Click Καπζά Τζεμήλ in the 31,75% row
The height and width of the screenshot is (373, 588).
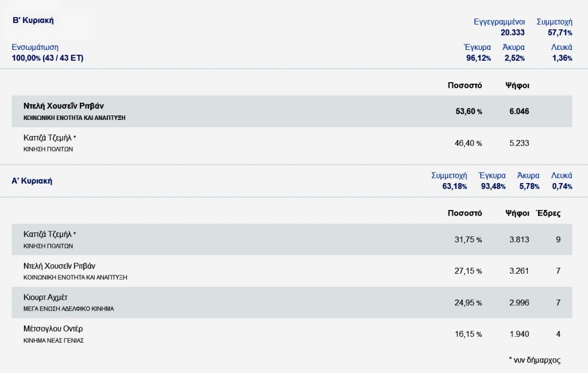(x=49, y=234)
